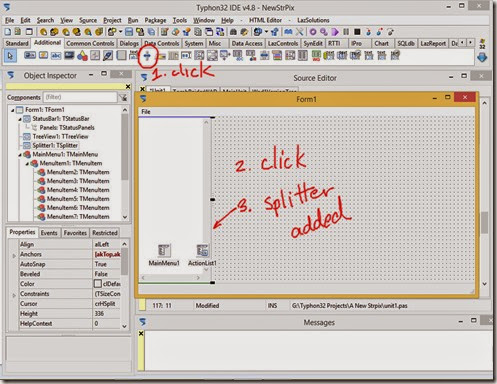The height and width of the screenshot is (384, 497).
Task: Pause the running program
Action: pos(346,32)
